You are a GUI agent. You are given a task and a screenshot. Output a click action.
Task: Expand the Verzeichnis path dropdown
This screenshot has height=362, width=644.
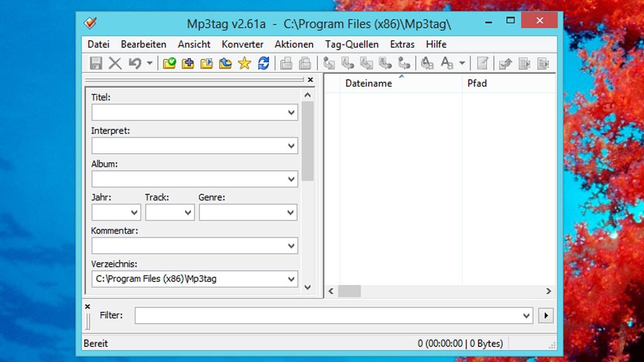click(x=291, y=278)
